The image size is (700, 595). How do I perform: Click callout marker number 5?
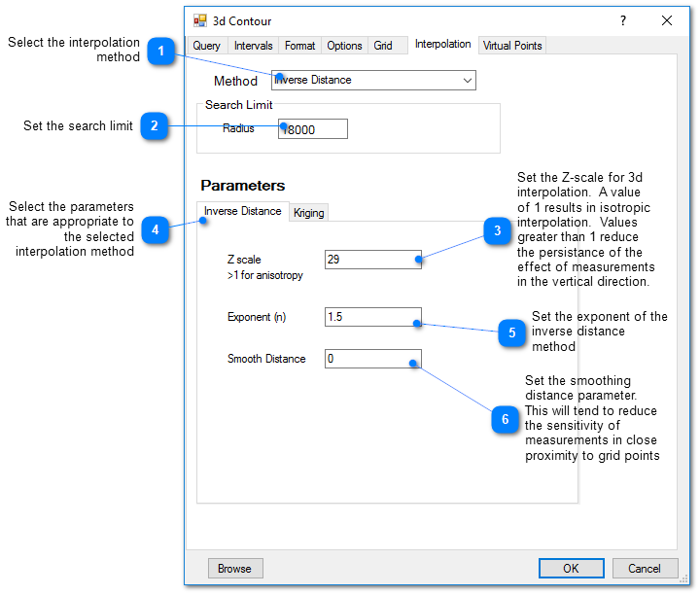[x=512, y=332]
